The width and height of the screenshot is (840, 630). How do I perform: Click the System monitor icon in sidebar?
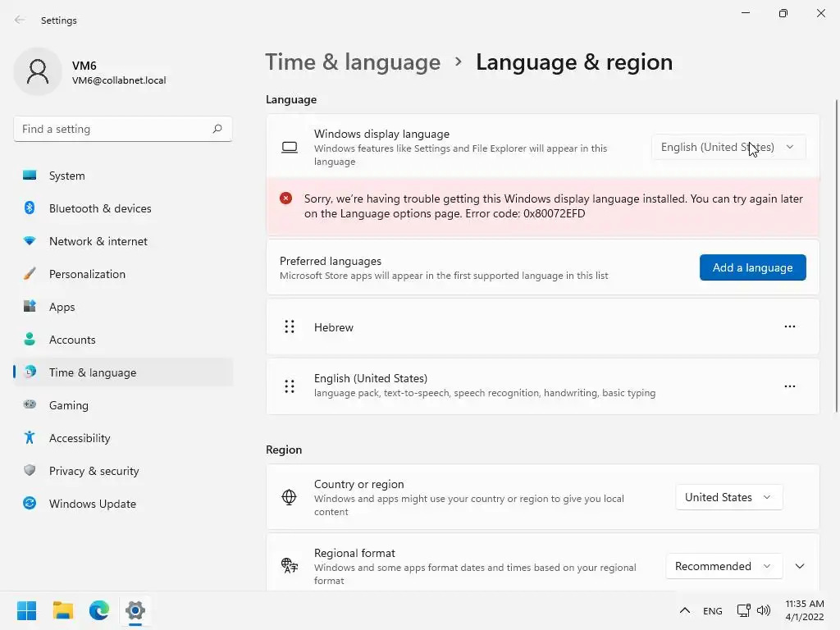point(30,176)
